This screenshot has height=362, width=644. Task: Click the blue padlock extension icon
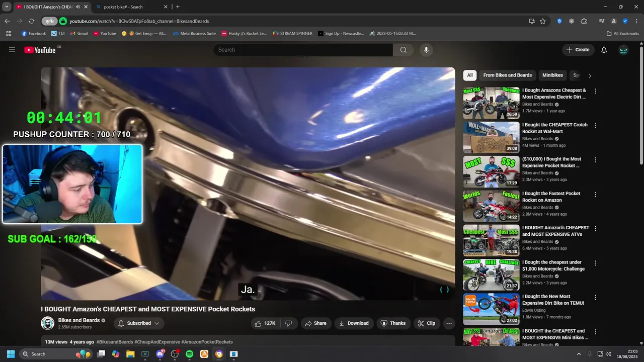click(559, 21)
